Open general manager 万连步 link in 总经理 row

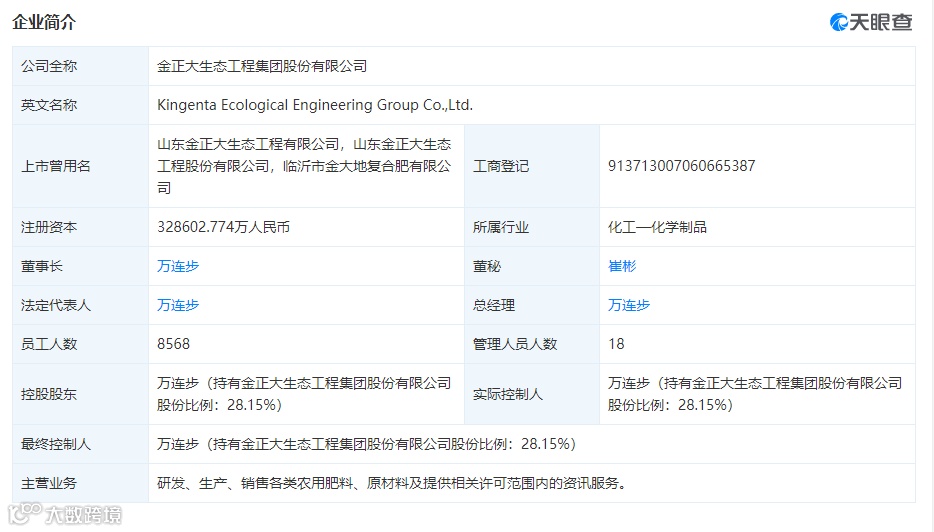tap(628, 305)
